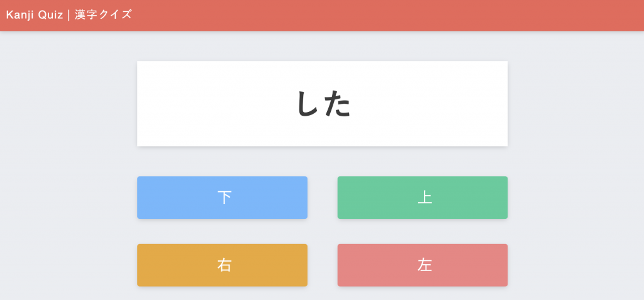
Task: Click the 左 answer option
Action: point(422,265)
